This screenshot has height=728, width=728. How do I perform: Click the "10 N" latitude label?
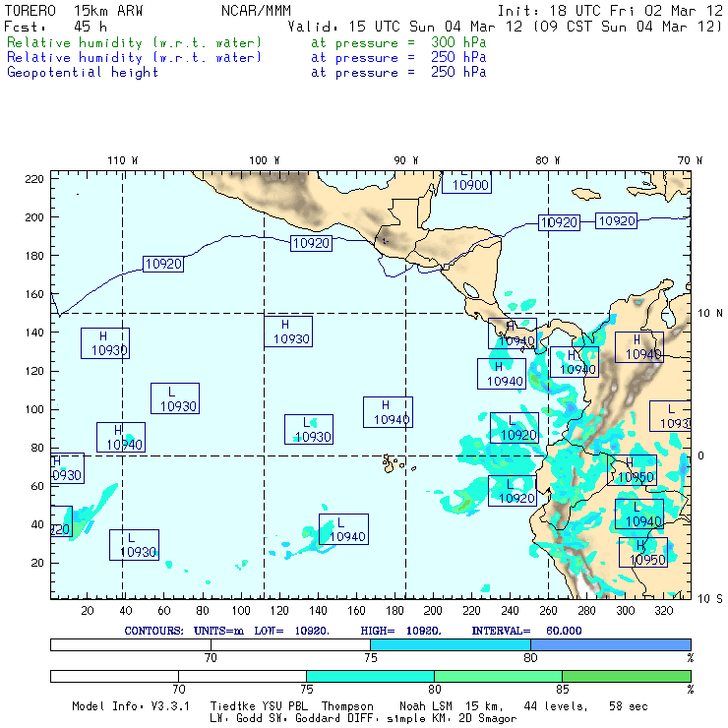[710, 314]
